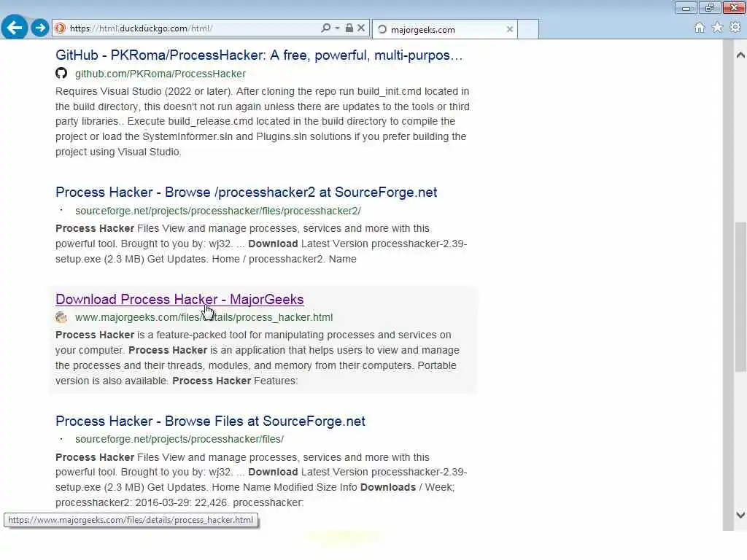Screen dimensions: 747x560
Task: Restore down the browser window
Action: click(710, 7)
